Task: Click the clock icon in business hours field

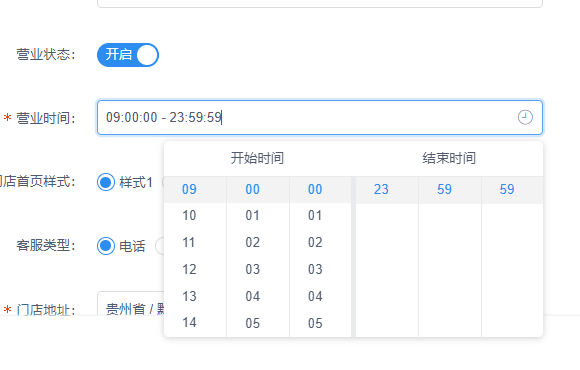Action: 525,117
